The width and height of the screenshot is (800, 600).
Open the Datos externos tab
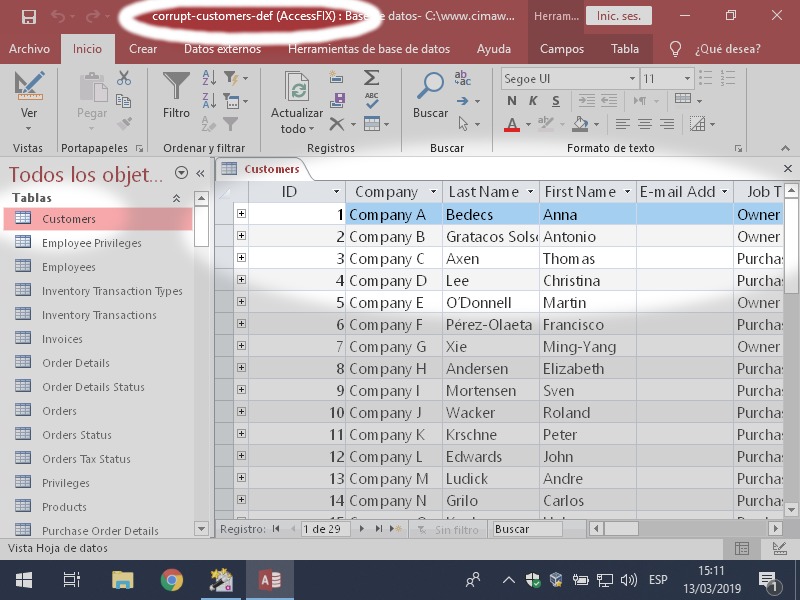coord(222,48)
